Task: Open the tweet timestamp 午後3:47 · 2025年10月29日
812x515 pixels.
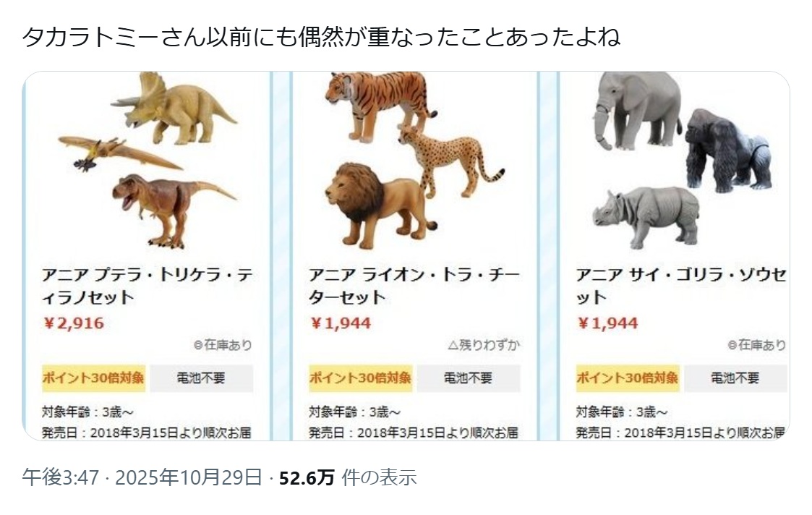Action: click(142, 477)
